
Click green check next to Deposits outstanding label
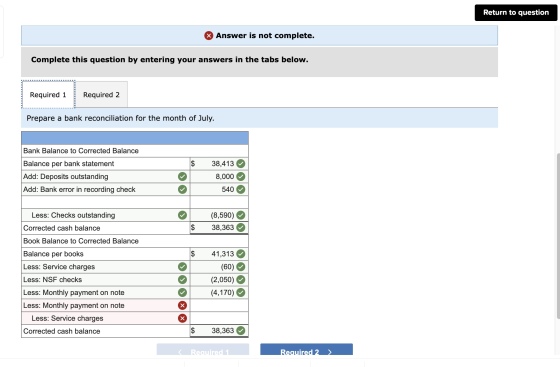point(182,177)
